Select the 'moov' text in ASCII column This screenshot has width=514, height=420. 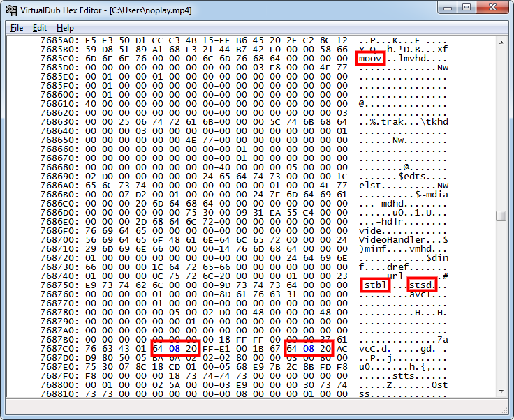(370, 59)
